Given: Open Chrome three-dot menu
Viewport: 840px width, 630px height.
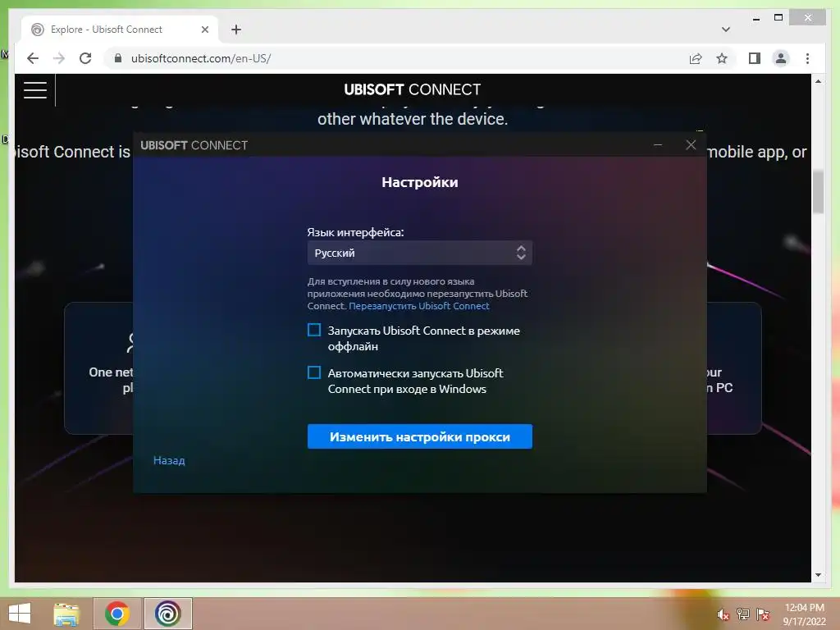Looking at the screenshot, I should coord(807,58).
